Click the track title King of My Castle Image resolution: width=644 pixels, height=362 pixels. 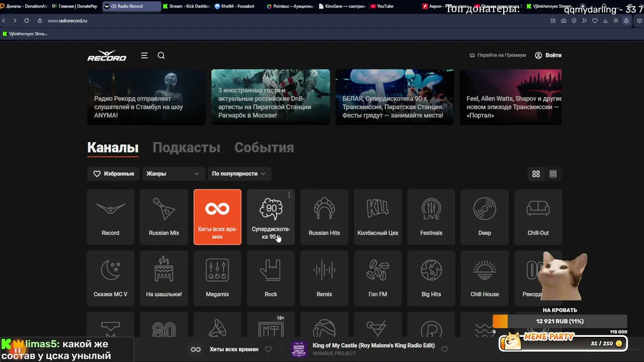pos(373,346)
